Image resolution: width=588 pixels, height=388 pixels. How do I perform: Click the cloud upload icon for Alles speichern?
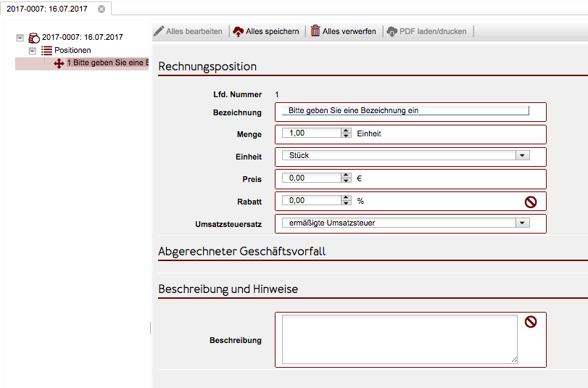238,31
